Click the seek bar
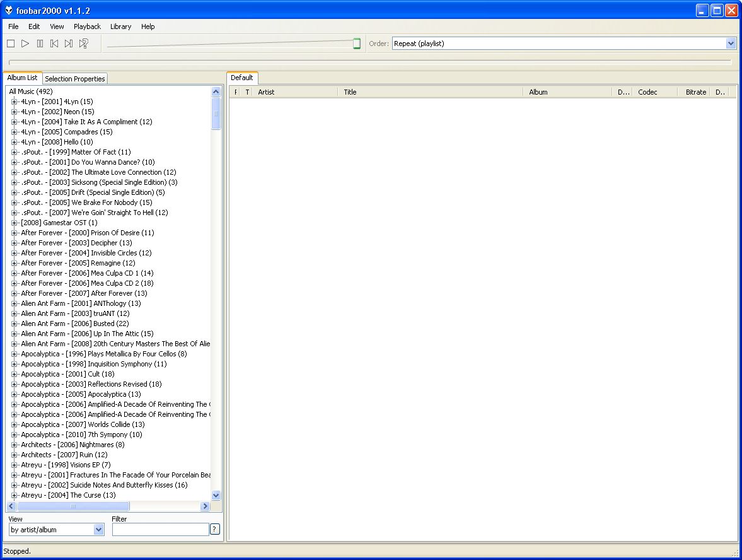 tap(370, 62)
